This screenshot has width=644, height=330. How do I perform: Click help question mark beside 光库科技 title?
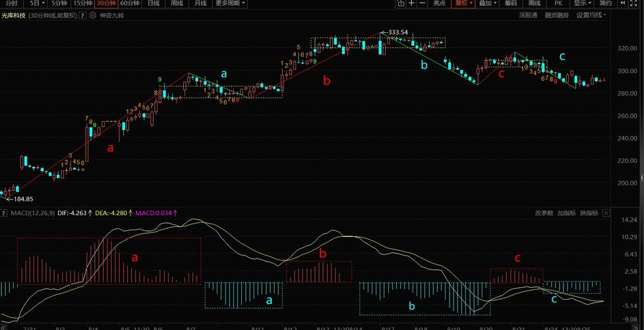coord(82,16)
